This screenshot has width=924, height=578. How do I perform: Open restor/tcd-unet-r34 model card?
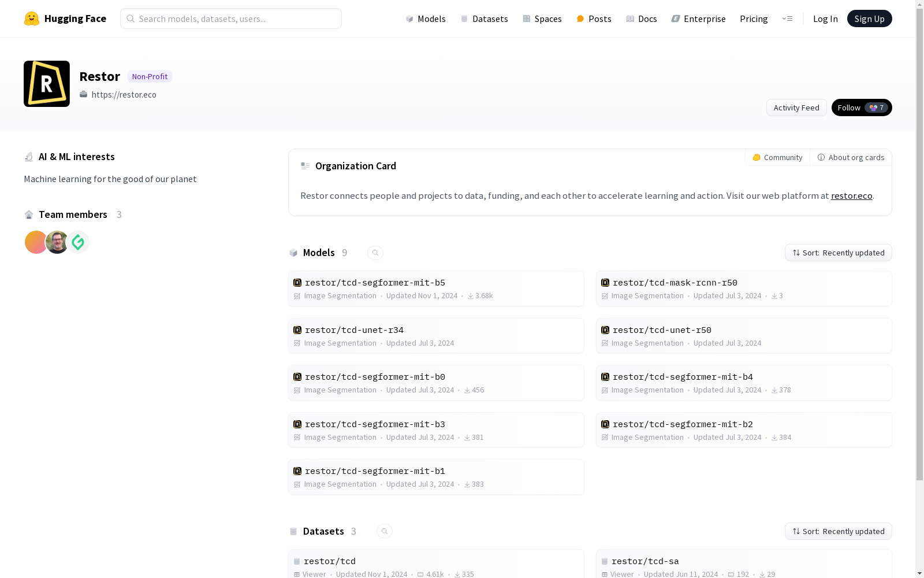[436, 336]
